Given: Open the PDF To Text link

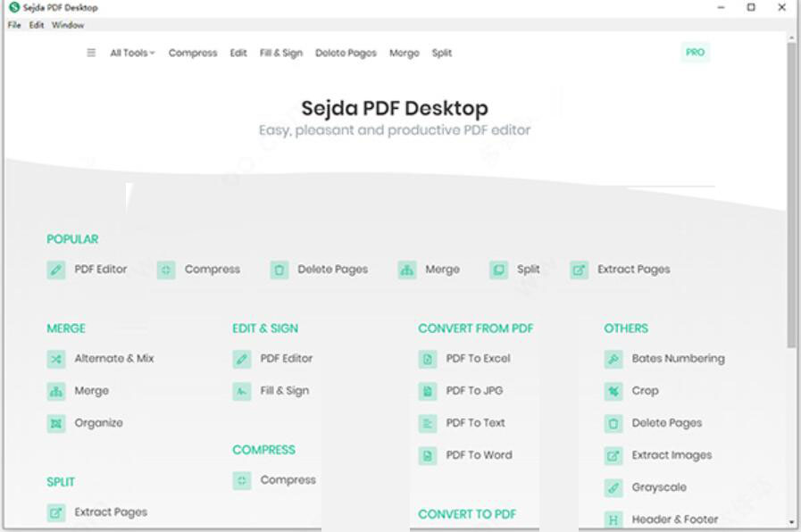Looking at the screenshot, I should (x=475, y=423).
